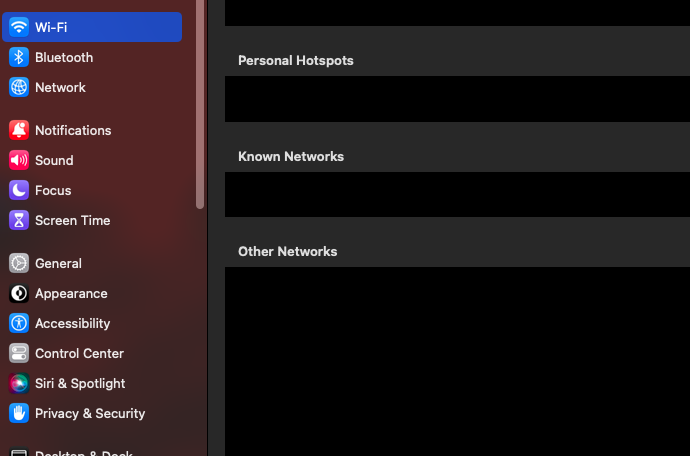
Task: Click the Focus moon icon
Action: tap(19, 190)
